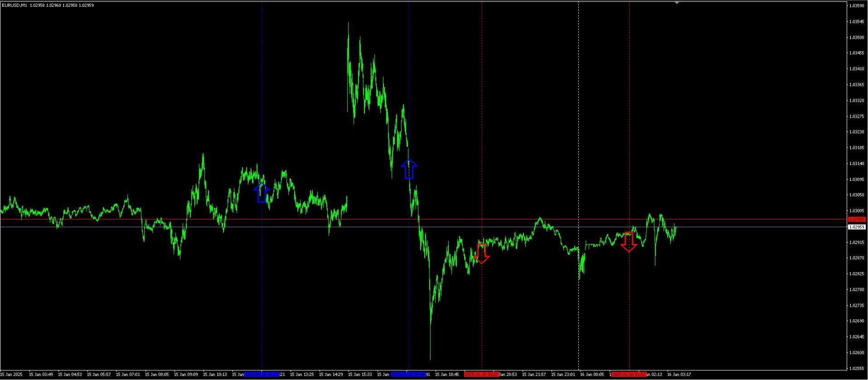This screenshot has width=868, height=380.
Task: Click the 1.02600 price axis label
Action: tap(857, 353)
